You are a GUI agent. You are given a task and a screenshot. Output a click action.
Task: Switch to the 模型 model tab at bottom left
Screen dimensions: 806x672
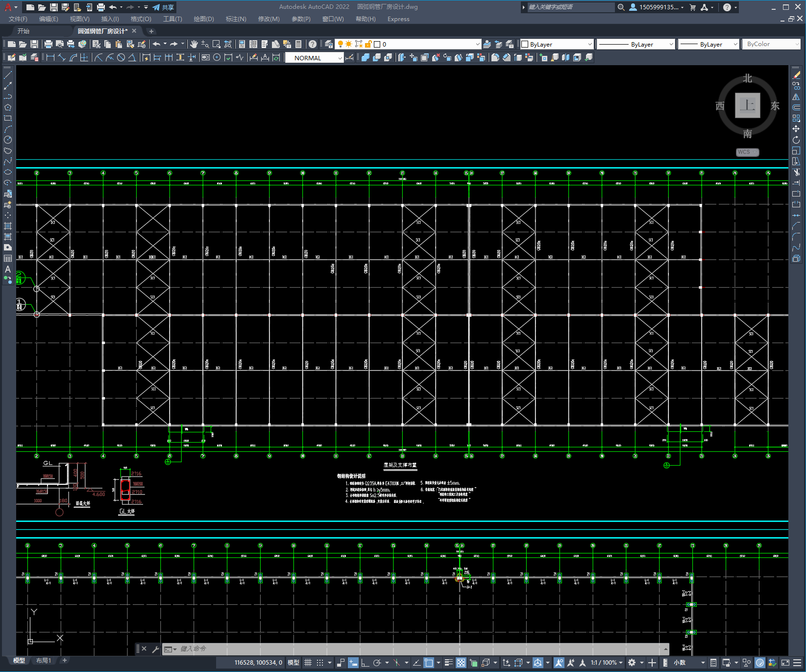[x=19, y=661]
